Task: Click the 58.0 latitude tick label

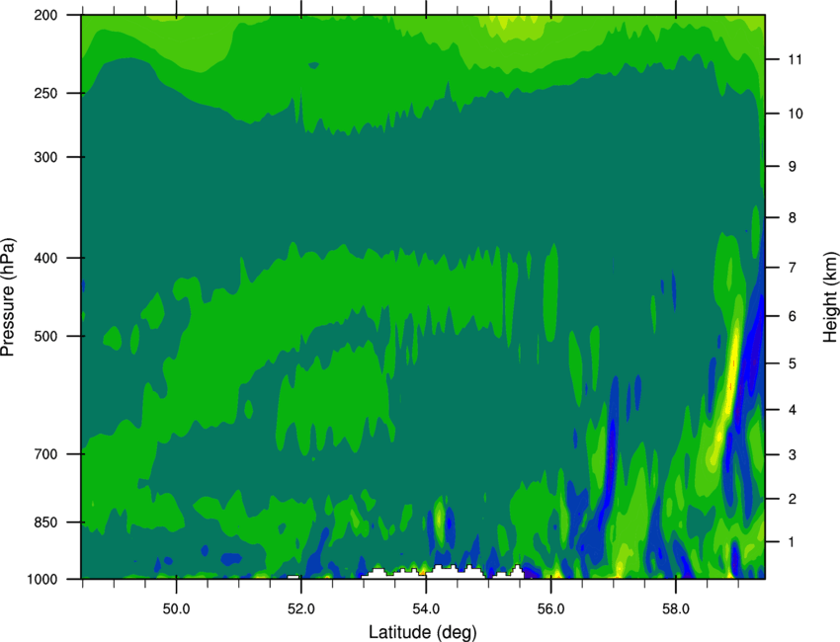Action: pos(676,609)
